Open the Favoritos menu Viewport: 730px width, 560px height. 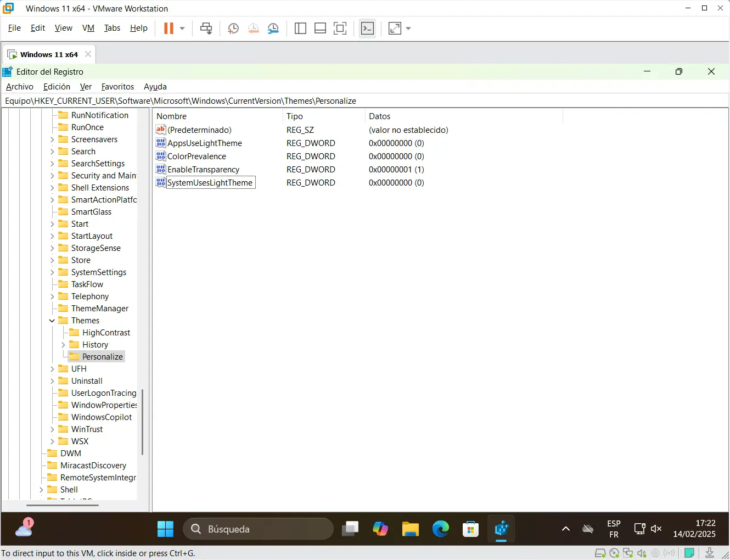click(x=117, y=87)
